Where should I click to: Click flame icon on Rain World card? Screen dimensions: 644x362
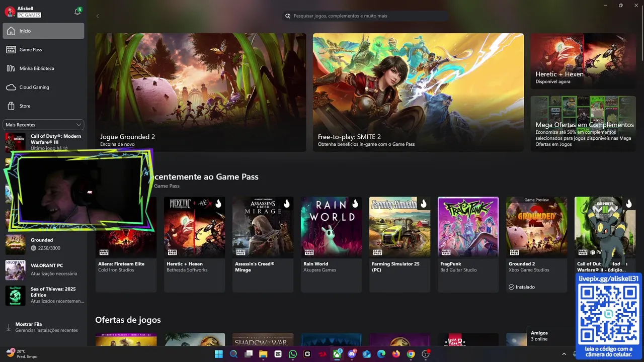point(355,204)
